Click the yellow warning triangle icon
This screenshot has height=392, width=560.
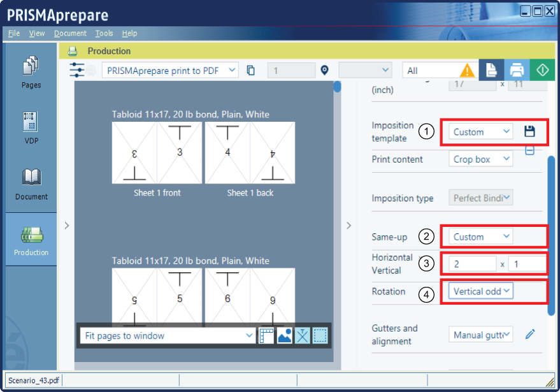467,70
